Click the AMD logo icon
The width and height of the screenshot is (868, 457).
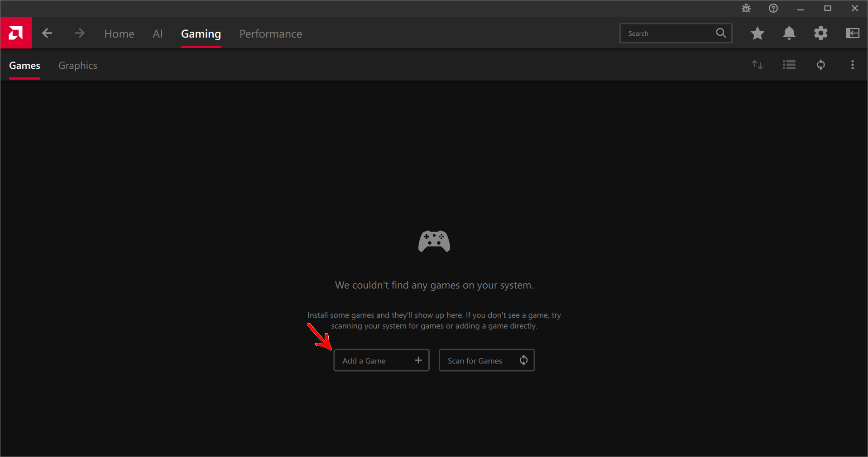tap(16, 33)
